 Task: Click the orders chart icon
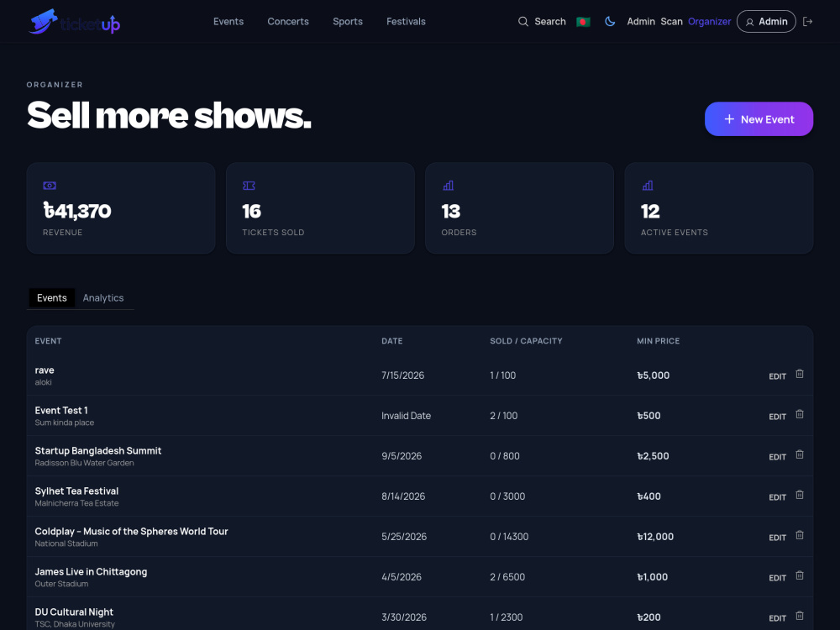click(x=448, y=186)
